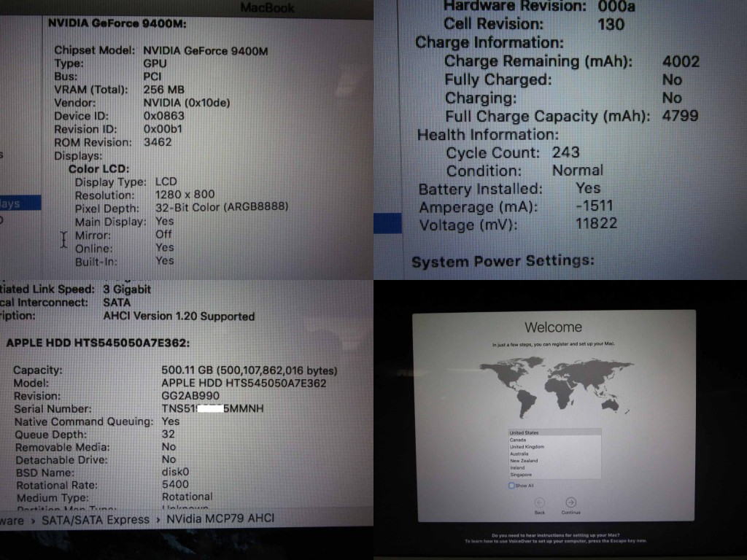Image resolution: width=747 pixels, height=560 pixels.
Task: Click the NVidia MCP79 AHCI breadcrumb
Action: click(220, 518)
